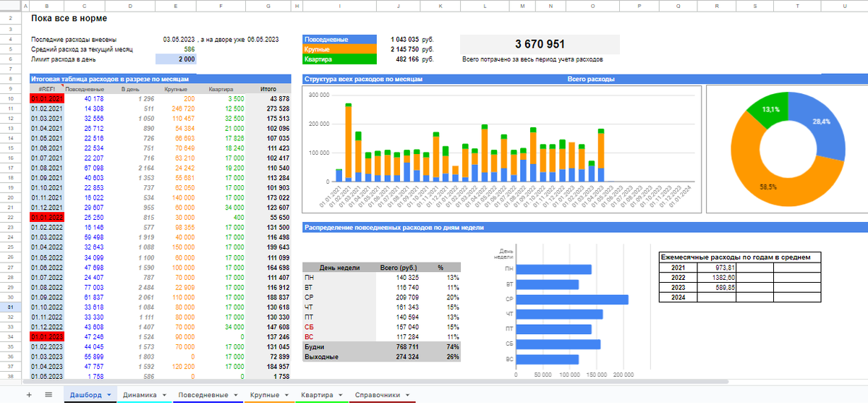This screenshot has height=405, width=868.
Task: Select the total spent cell 3 670 951
Action: tap(540, 44)
